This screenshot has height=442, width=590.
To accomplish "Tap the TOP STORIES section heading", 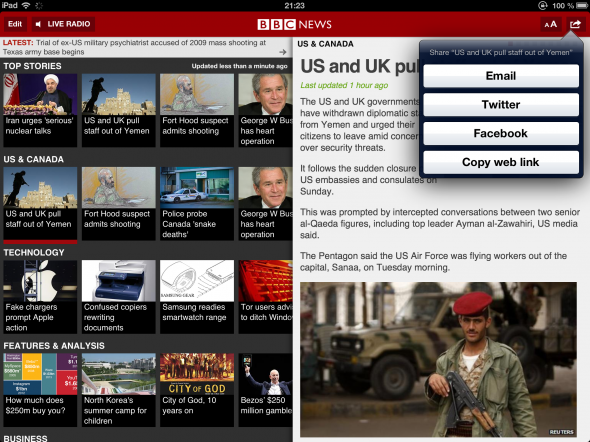I will [x=32, y=66].
